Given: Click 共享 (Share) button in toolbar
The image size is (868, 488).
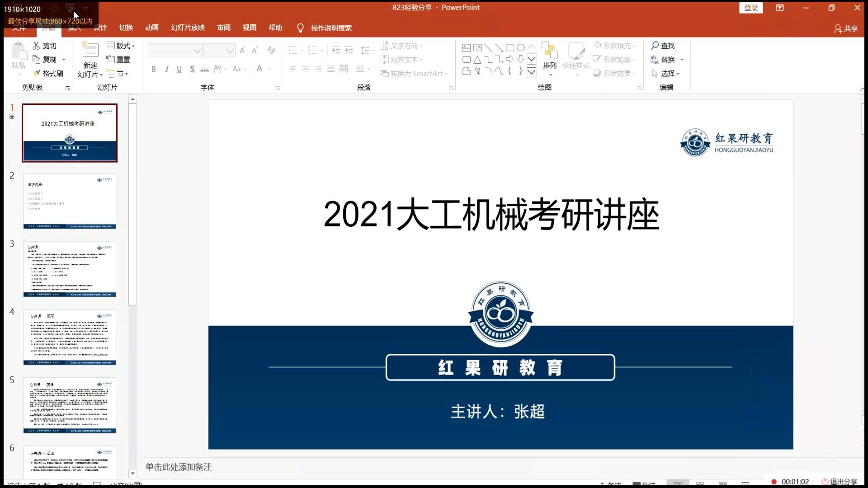Looking at the screenshot, I should [x=847, y=28].
